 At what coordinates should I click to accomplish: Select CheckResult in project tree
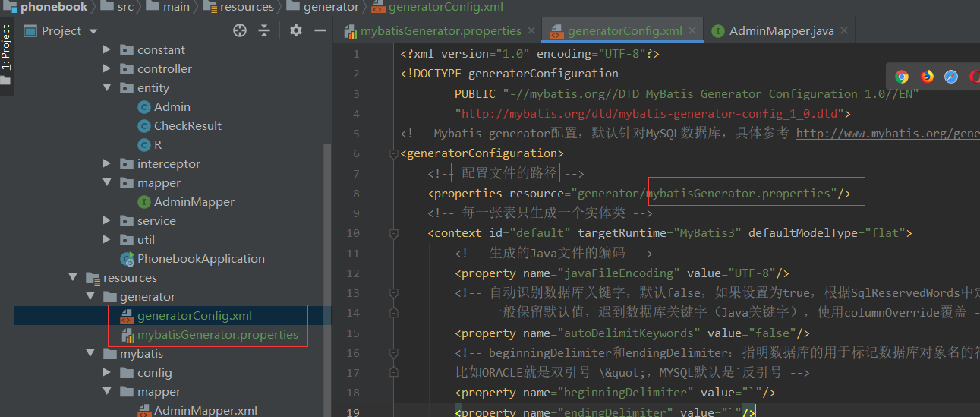[187, 126]
